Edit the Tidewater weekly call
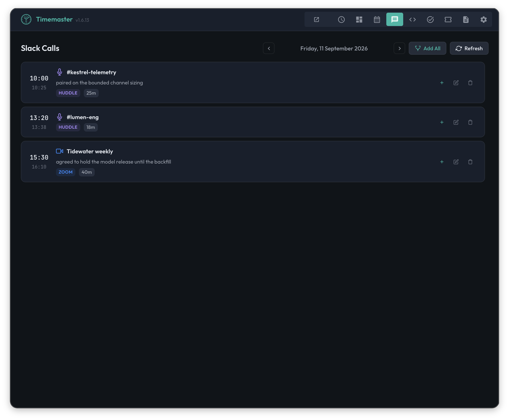Screen dimensions: 509x420 click(x=456, y=162)
